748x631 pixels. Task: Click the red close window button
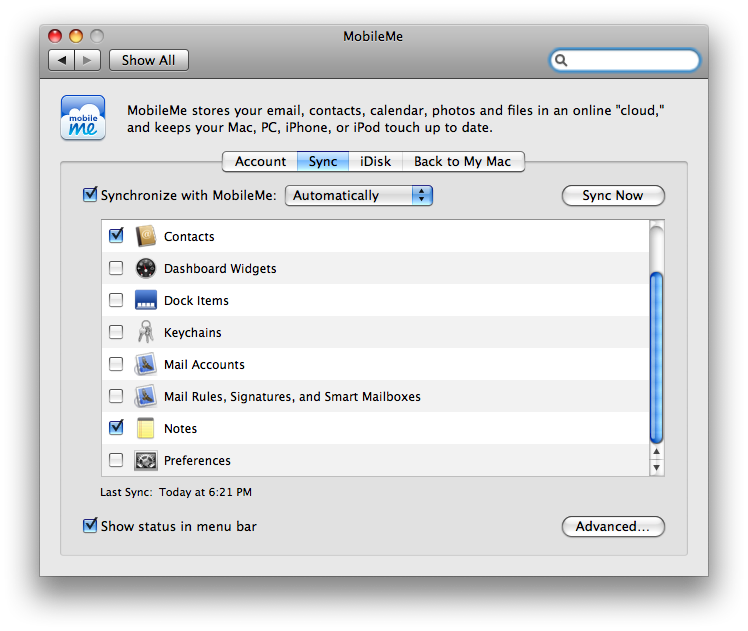pos(55,36)
